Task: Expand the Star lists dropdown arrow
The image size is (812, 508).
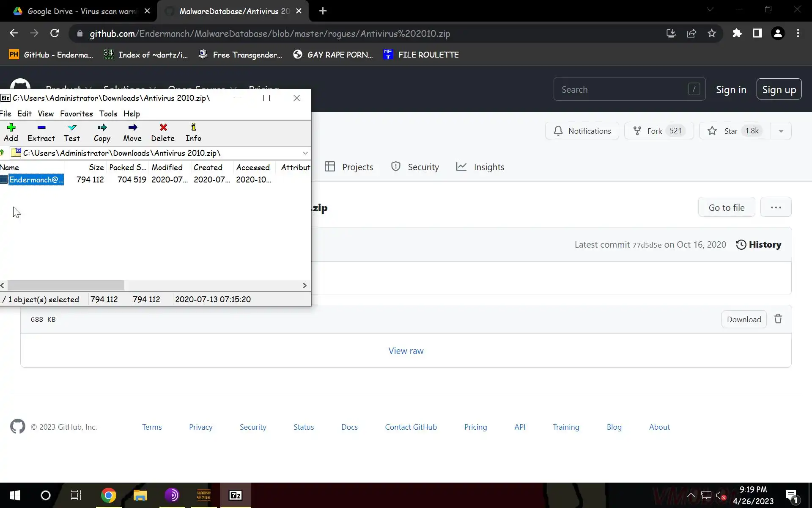Action: [x=781, y=131]
